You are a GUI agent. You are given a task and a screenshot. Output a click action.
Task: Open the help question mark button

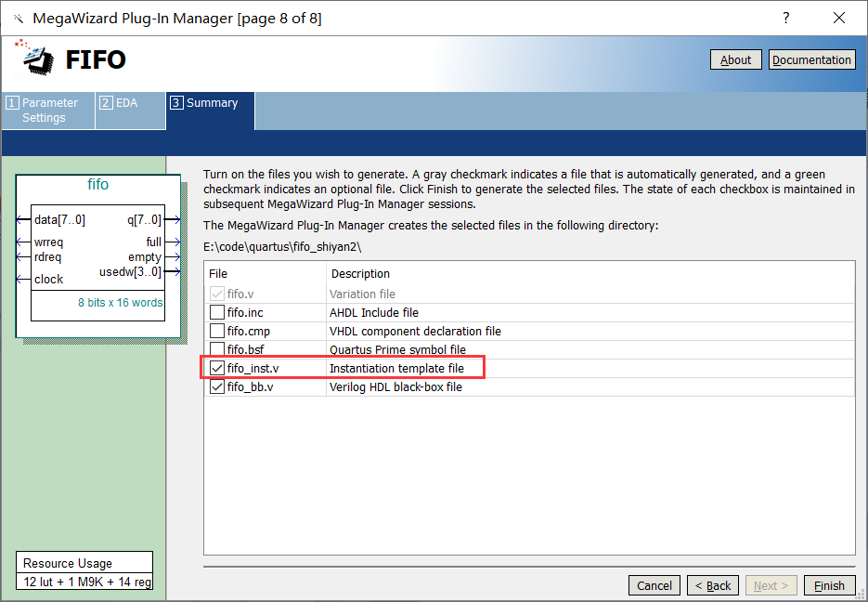[x=785, y=18]
